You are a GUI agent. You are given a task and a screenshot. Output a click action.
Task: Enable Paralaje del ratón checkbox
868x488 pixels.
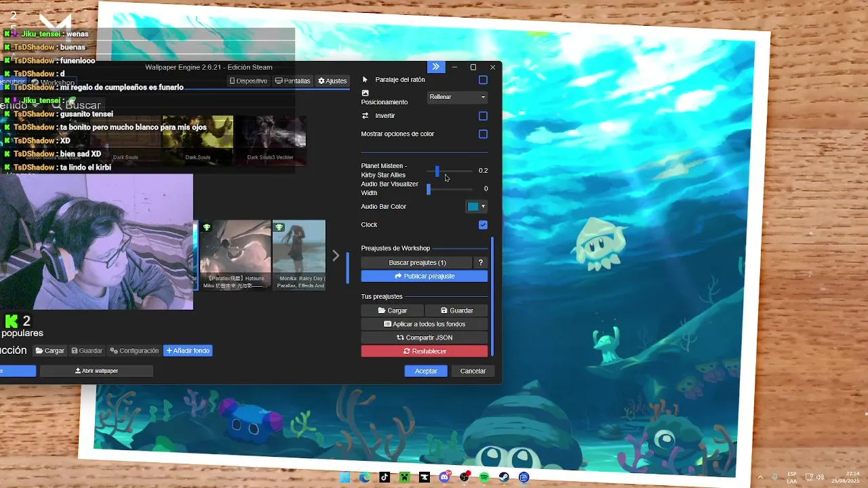[x=483, y=80]
